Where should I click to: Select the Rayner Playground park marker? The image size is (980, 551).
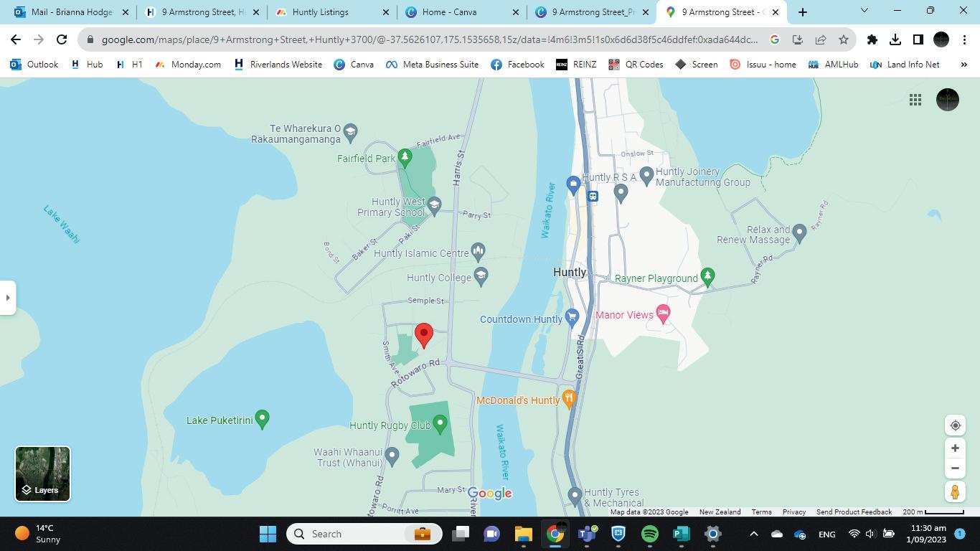click(707, 276)
